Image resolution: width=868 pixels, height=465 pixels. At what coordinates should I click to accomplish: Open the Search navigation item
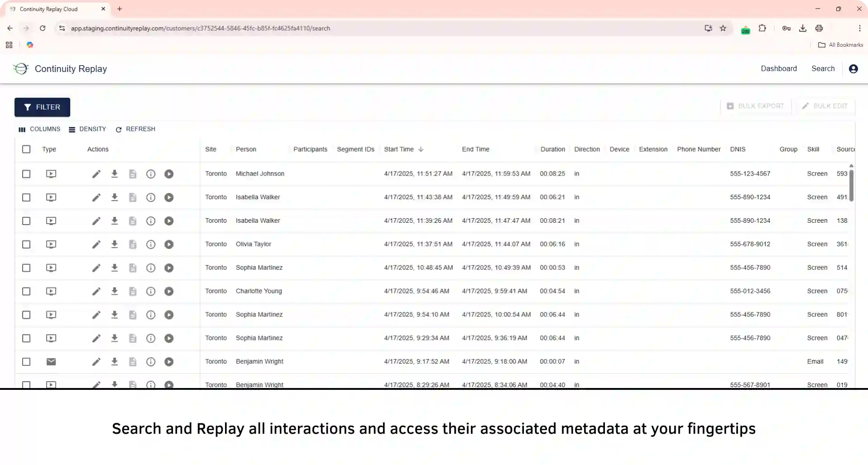[823, 69]
